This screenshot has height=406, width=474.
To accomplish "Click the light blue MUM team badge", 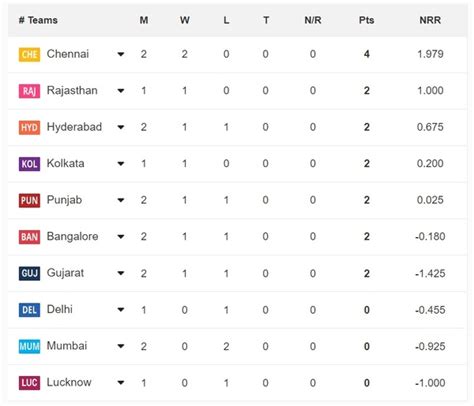I will [29, 347].
